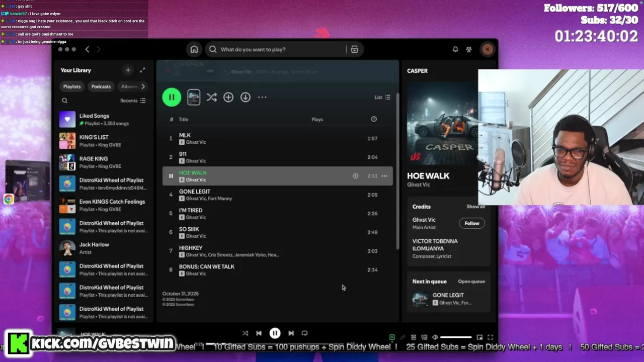Open the Jack Harlow artist entry
644x362 pixels.
(104, 248)
